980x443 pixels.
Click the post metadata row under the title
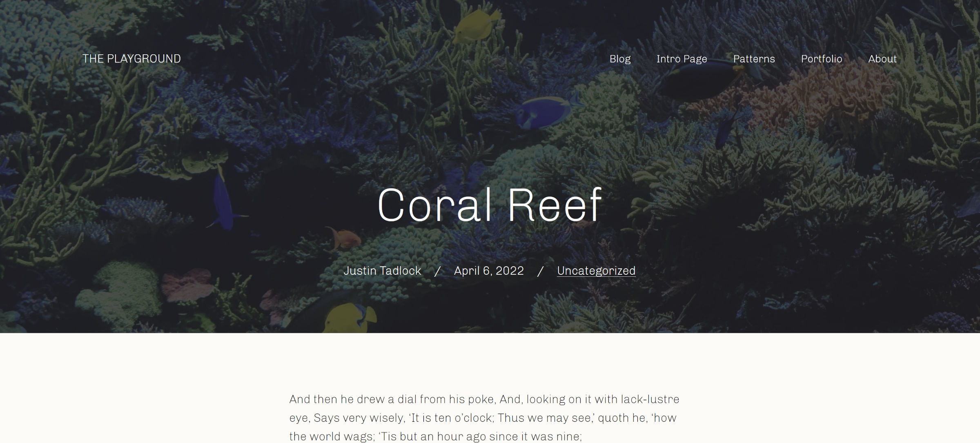tap(488, 270)
